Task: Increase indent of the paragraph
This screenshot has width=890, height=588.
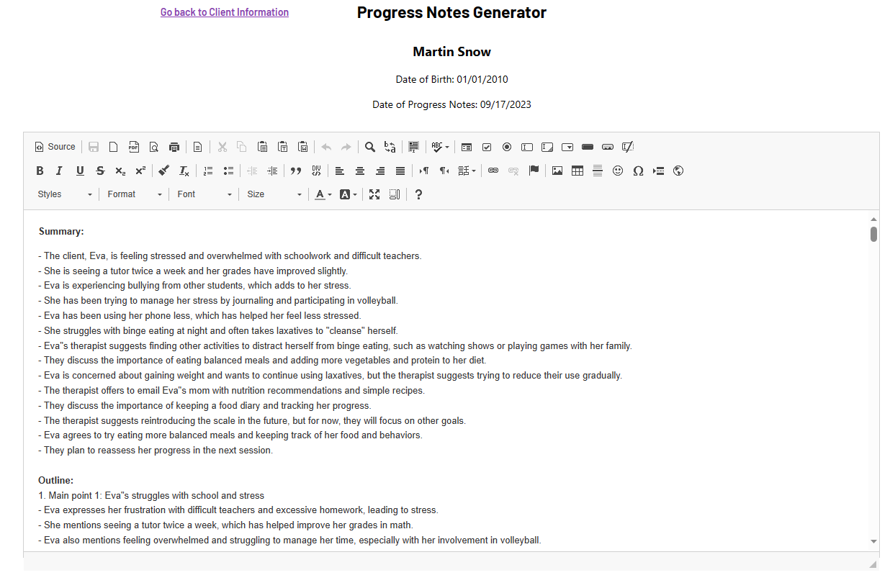Action: point(272,171)
